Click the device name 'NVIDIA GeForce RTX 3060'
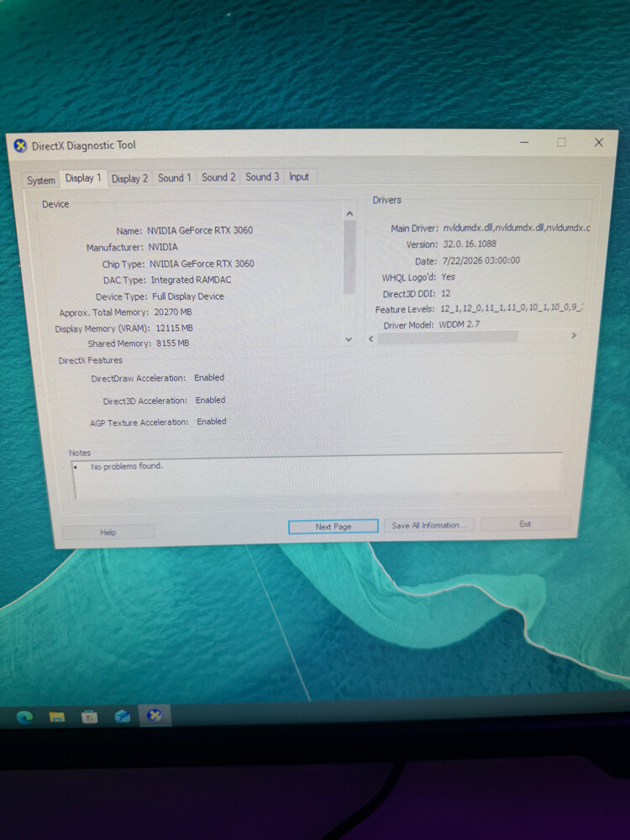 200,230
